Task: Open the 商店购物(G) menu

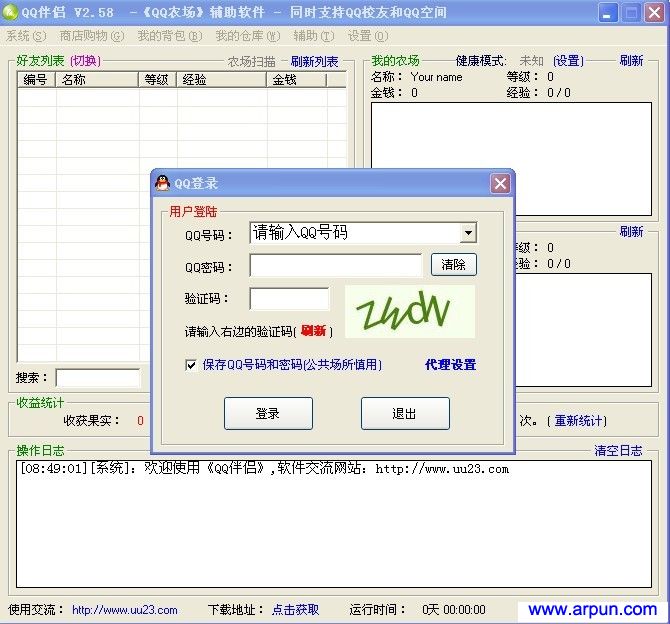Action: point(92,36)
